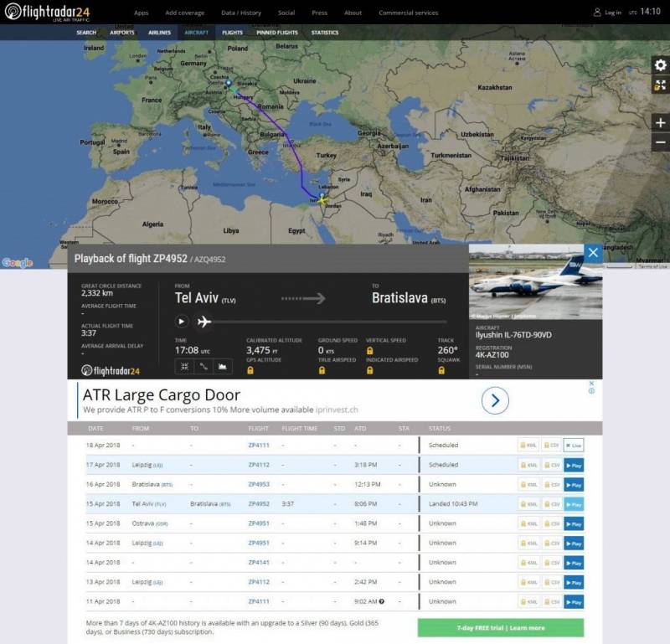Play the 14 Apr ZP4951 Leipzig flight

tap(574, 544)
